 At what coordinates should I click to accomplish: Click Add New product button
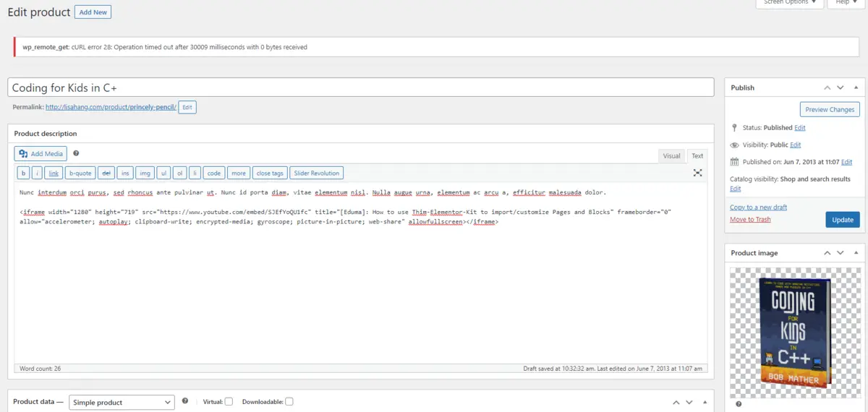pos(93,12)
